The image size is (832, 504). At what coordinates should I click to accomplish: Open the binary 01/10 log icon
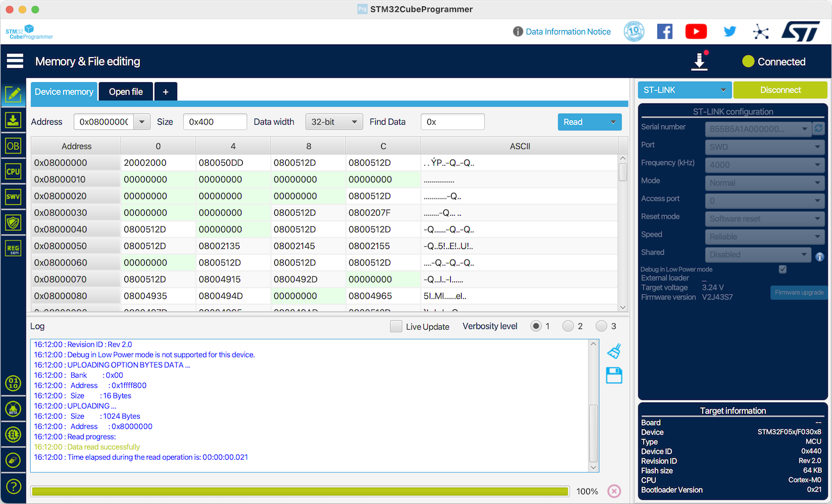pos(13,384)
